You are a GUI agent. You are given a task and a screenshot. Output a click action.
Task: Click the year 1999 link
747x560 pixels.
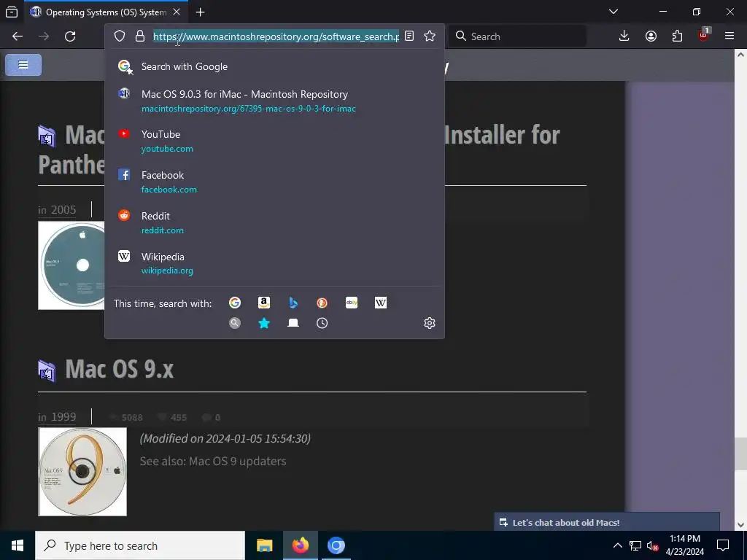(x=63, y=416)
